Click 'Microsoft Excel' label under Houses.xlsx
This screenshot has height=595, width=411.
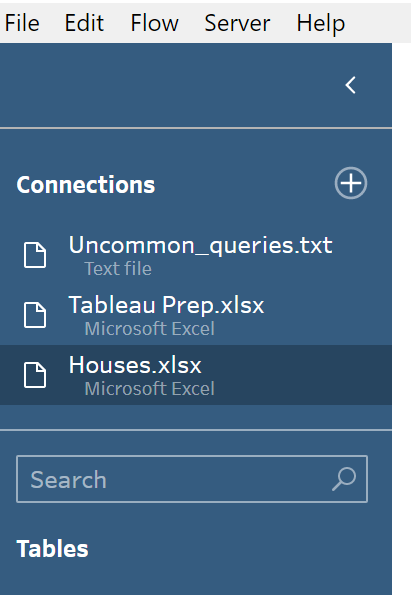[x=150, y=389]
